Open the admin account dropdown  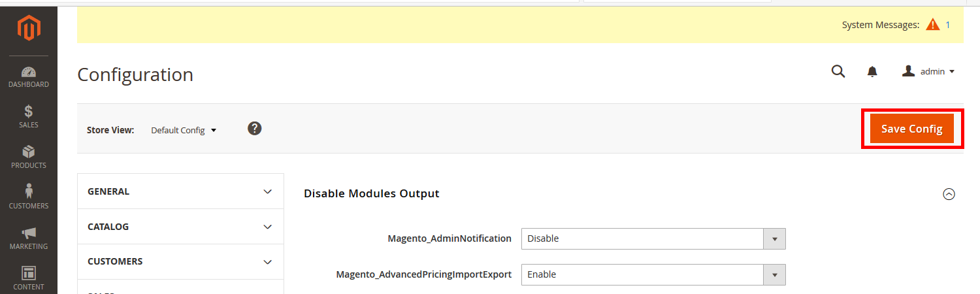(928, 72)
